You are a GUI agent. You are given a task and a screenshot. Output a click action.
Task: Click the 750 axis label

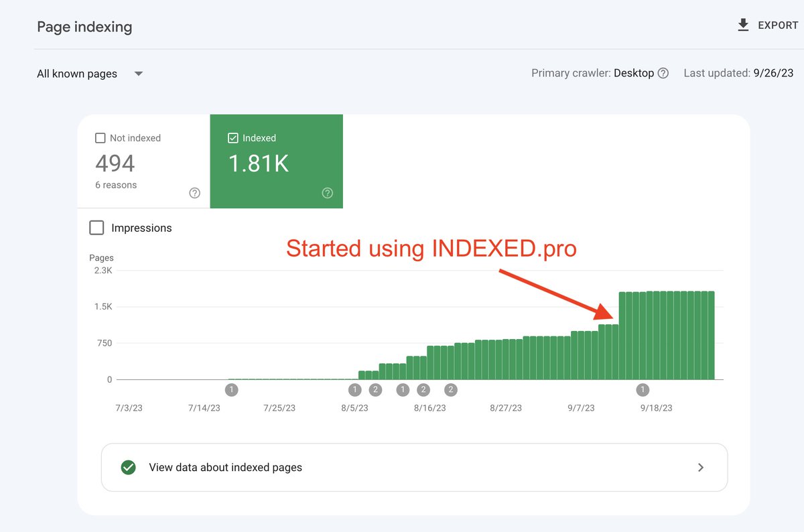click(104, 343)
